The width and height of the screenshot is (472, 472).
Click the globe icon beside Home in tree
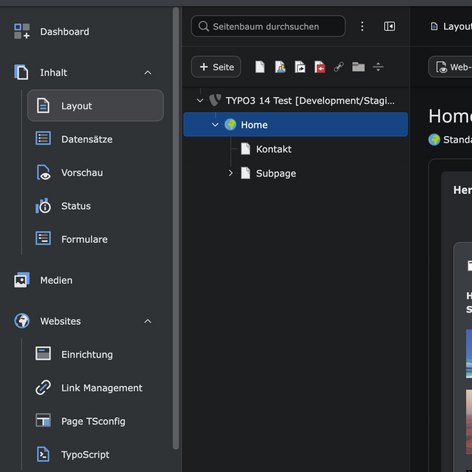pyautogui.click(x=230, y=125)
